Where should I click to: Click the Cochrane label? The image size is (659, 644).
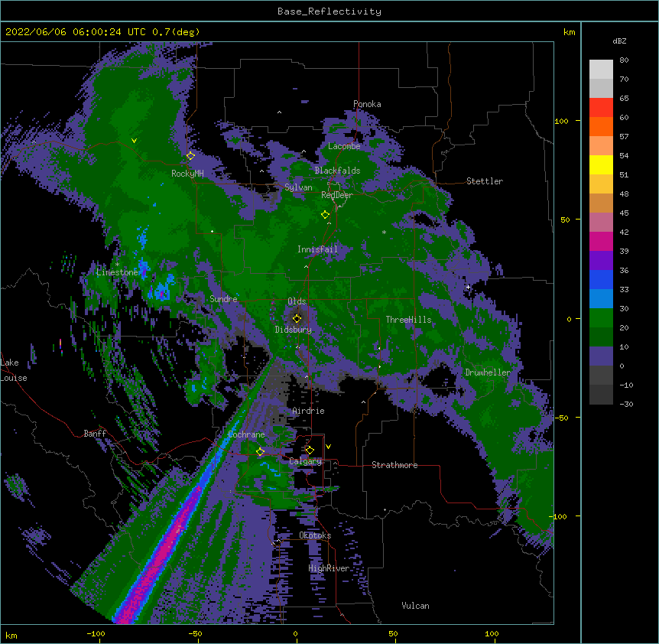tap(246, 434)
